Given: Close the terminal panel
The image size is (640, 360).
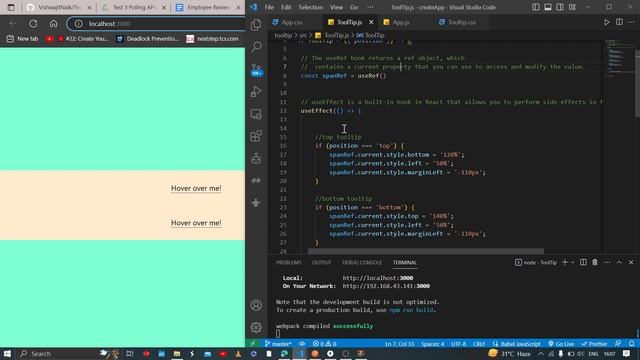Looking at the screenshot, I should pyautogui.click(x=631, y=262).
